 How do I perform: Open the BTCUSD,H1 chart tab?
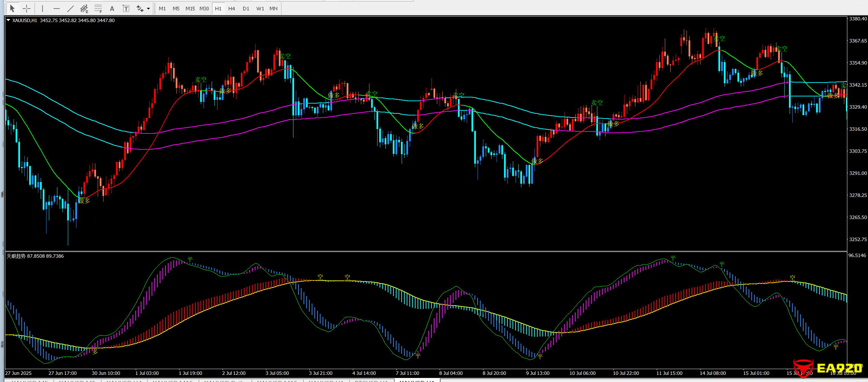pos(371,381)
